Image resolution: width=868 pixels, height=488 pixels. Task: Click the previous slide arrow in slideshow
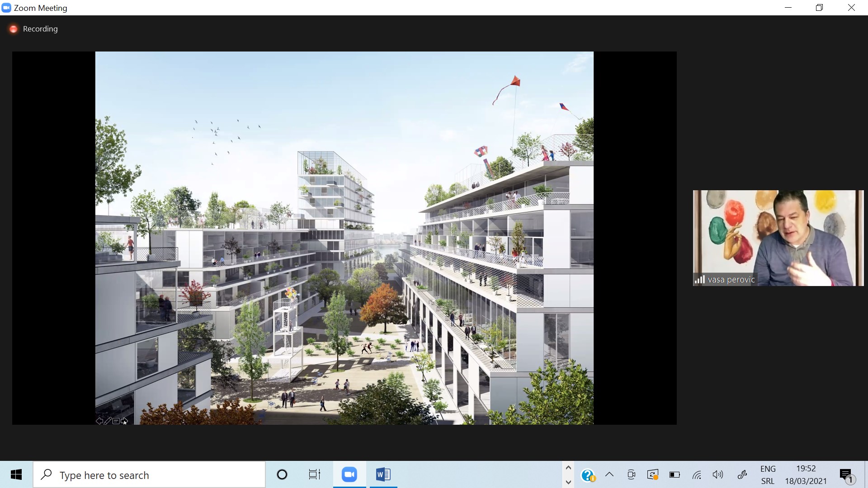coord(99,421)
